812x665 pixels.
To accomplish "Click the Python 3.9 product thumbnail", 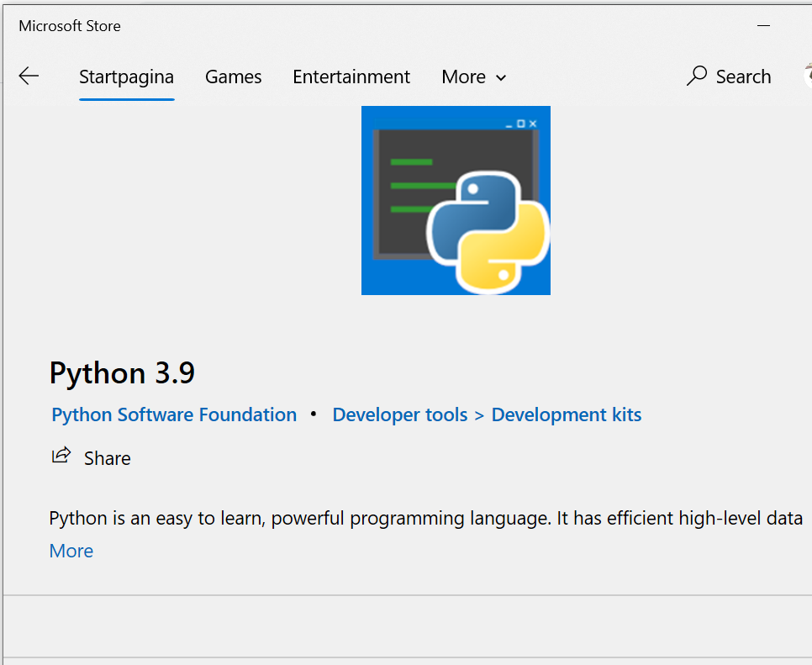I will [x=455, y=200].
